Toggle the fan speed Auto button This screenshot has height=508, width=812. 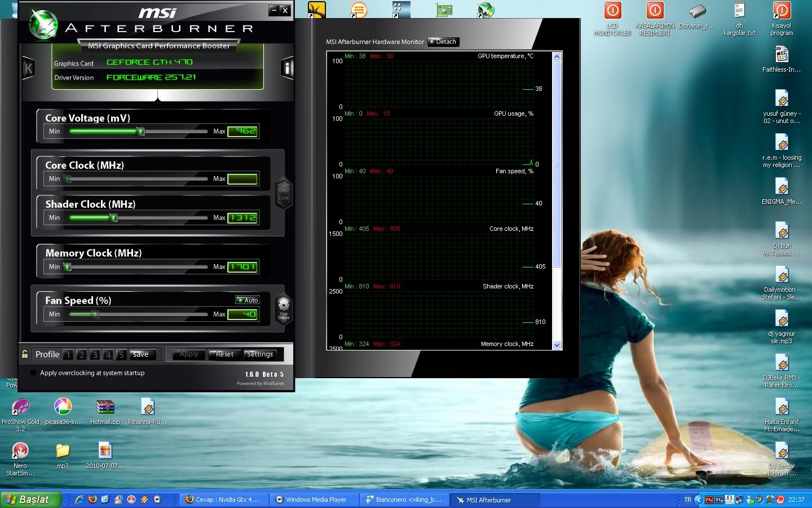tap(248, 300)
